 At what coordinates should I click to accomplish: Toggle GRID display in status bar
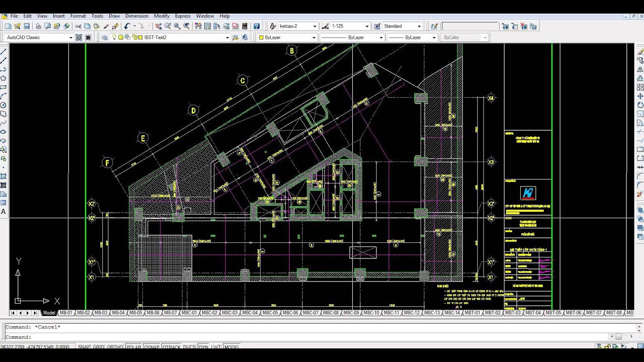tap(99, 347)
